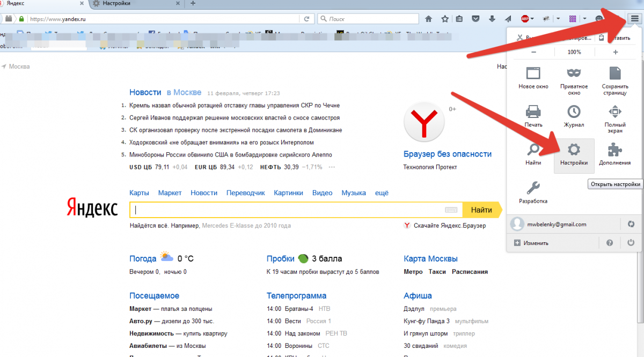Screen dimensions: 644x357
Task: Open news about Ходорковский and Интерпол
Action: [222, 143]
